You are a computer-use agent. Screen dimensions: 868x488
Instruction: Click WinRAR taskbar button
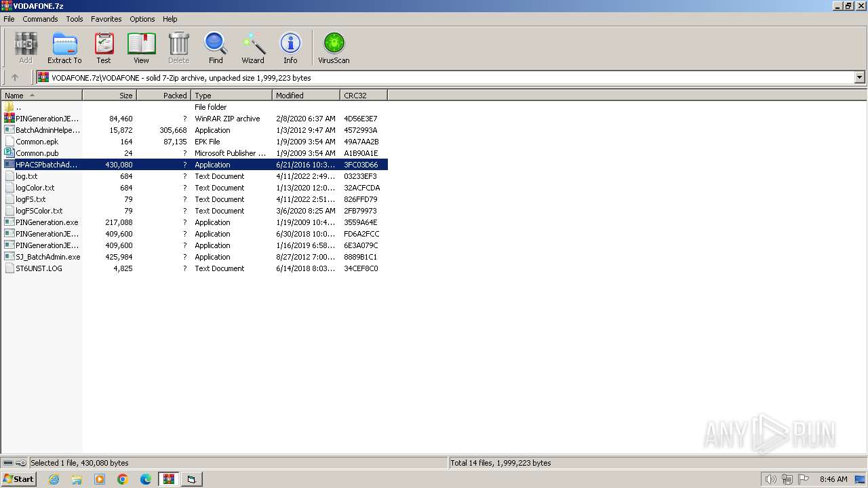[x=168, y=479]
